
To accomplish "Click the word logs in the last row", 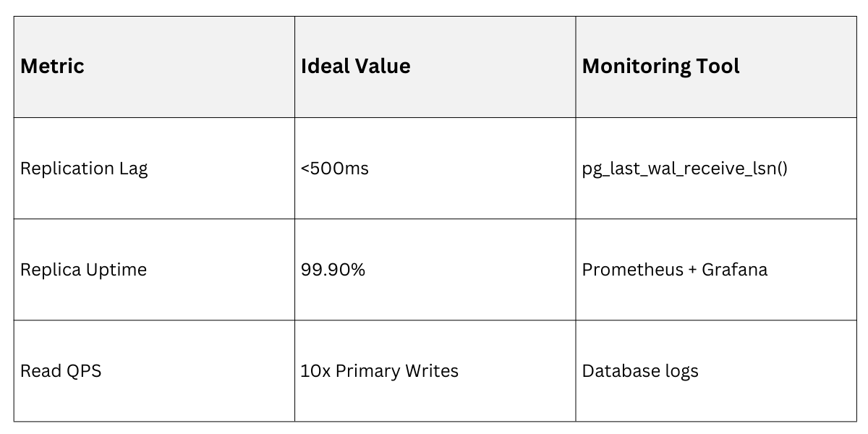I will [x=680, y=372].
